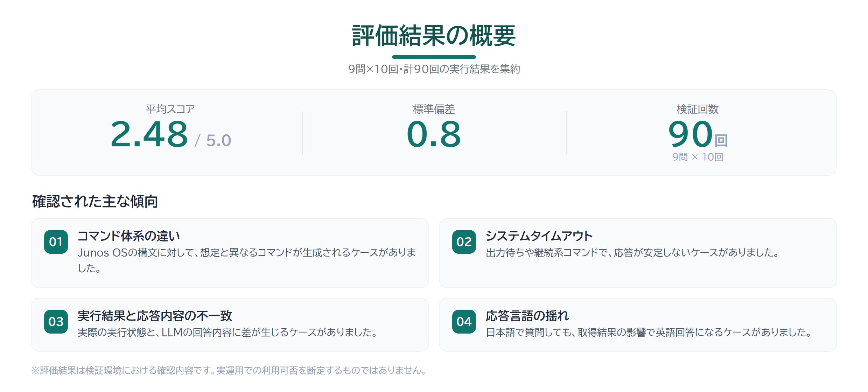Image resolution: width=868 pixels, height=392 pixels.
Task: Click the standard deviation value 0.8
Action: click(434, 134)
